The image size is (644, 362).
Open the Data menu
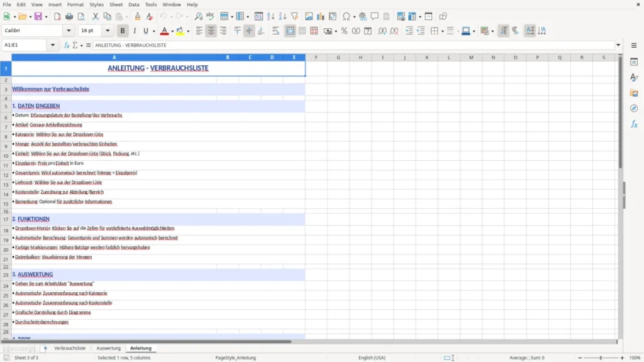pyautogui.click(x=133, y=4)
